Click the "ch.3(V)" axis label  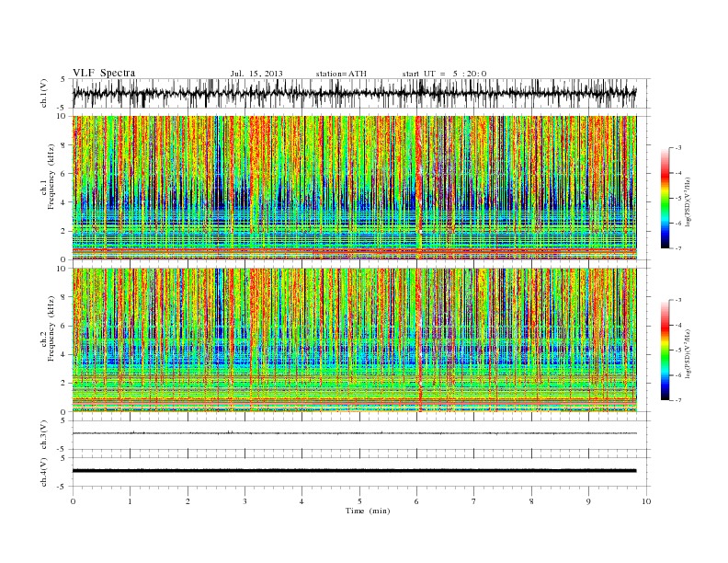(44, 435)
